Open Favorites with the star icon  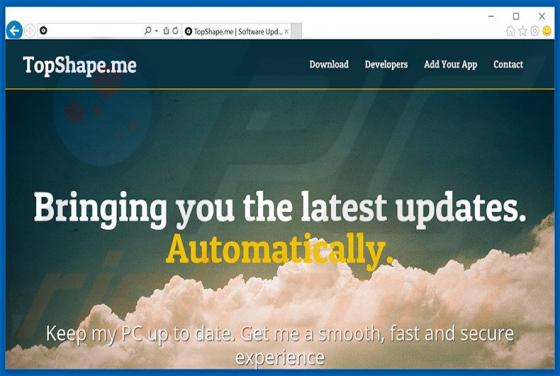pyautogui.click(x=522, y=31)
